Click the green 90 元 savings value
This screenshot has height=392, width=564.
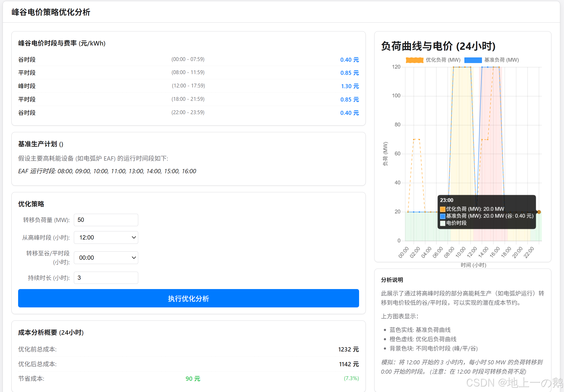(193, 378)
